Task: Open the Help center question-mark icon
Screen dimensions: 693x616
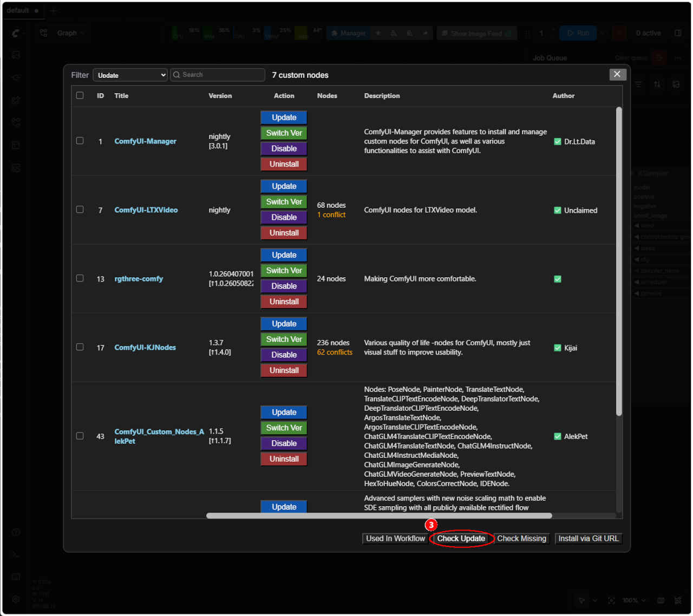Action: [16, 532]
